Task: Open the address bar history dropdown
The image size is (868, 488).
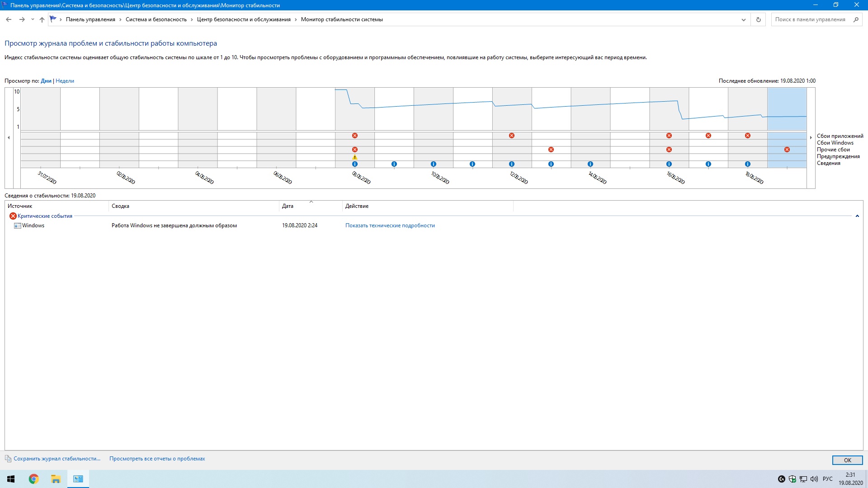Action: click(743, 19)
